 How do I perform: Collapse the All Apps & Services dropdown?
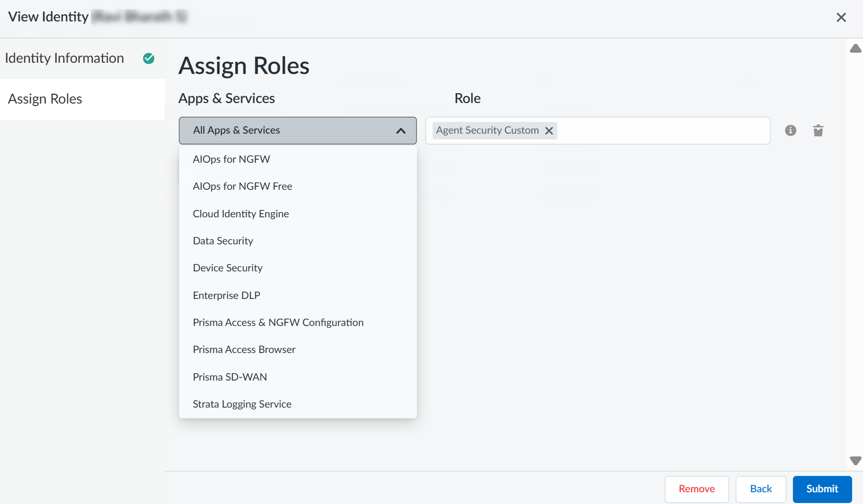coord(401,131)
